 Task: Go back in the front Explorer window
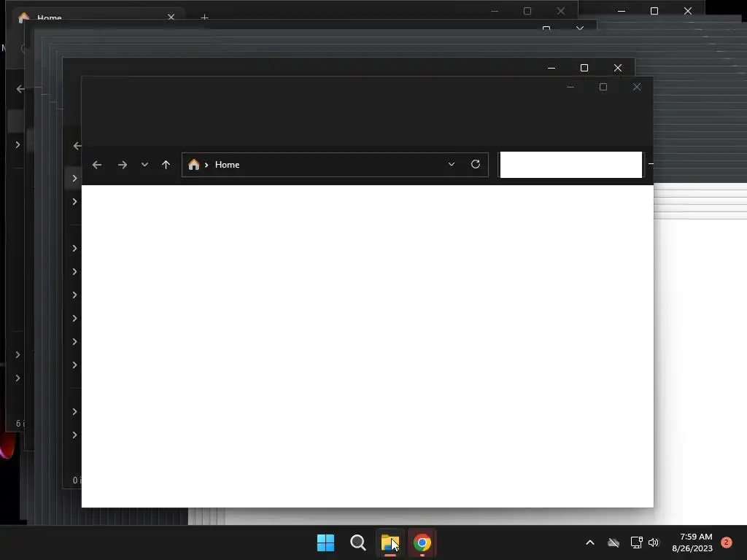[x=97, y=165]
